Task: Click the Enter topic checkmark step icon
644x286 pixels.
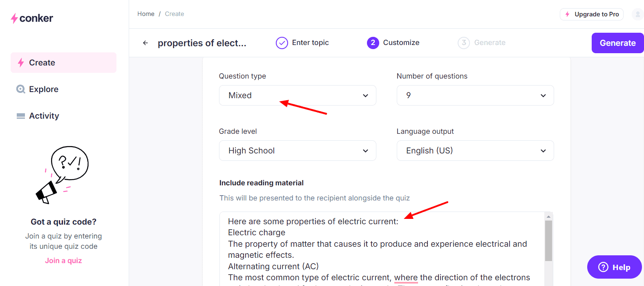Action: 282,43
